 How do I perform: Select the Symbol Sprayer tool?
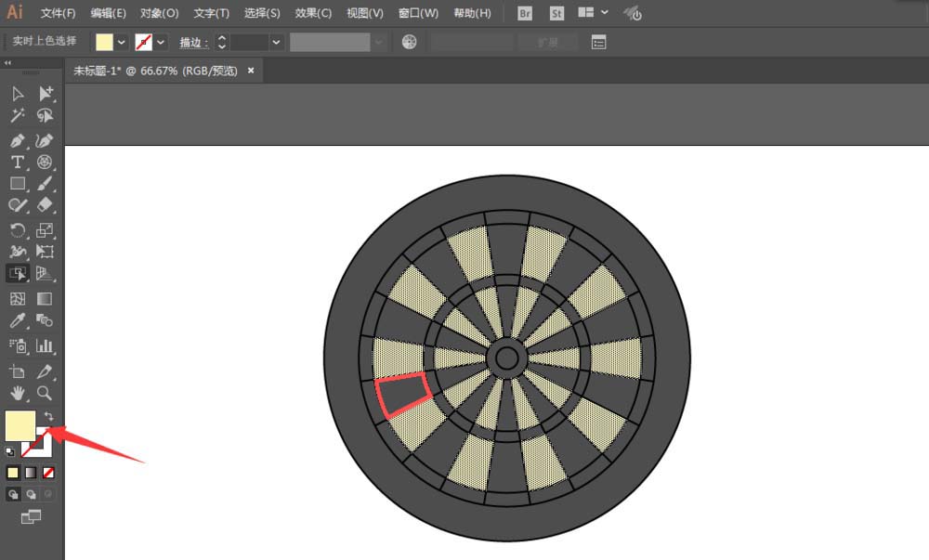18,345
